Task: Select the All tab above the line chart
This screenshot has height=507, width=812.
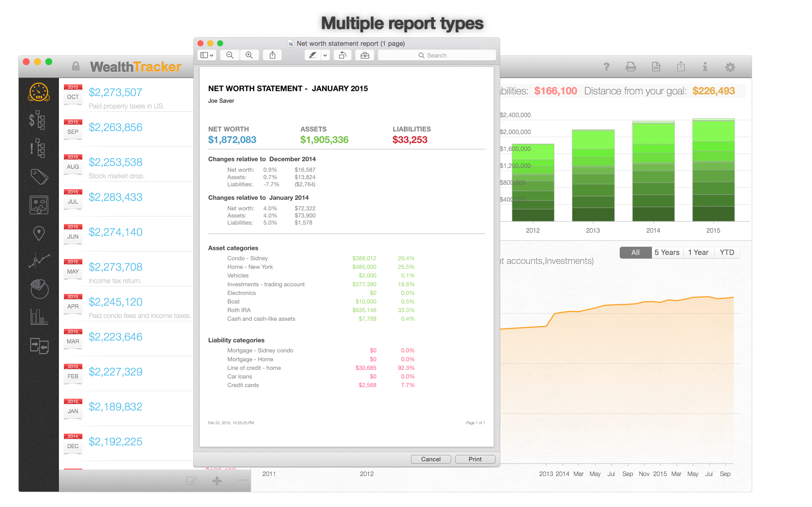Action: point(636,252)
